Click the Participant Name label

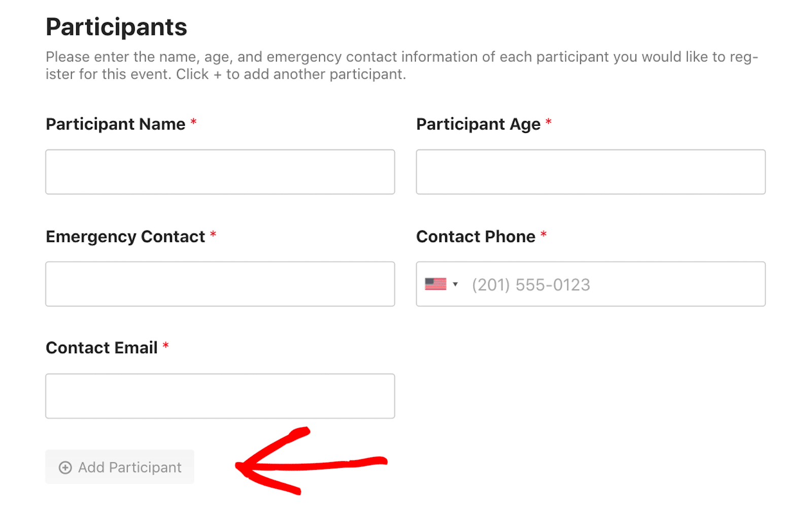tap(116, 124)
